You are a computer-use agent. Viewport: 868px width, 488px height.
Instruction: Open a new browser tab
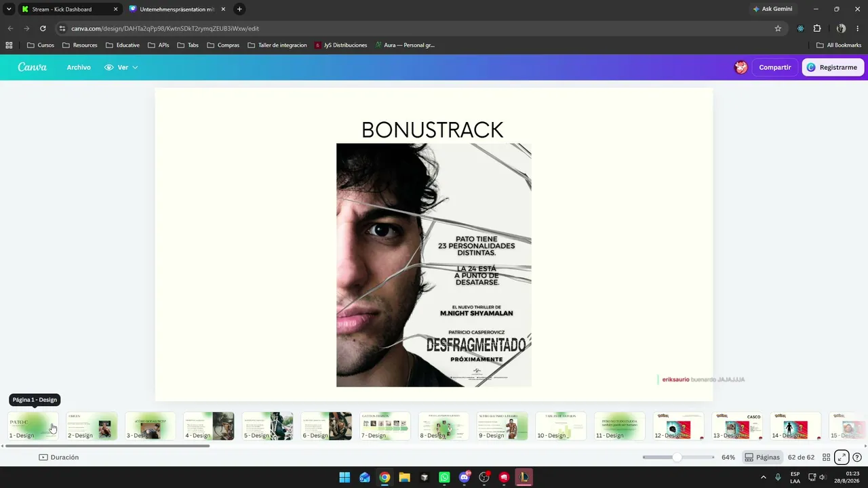[x=239, y=9]
